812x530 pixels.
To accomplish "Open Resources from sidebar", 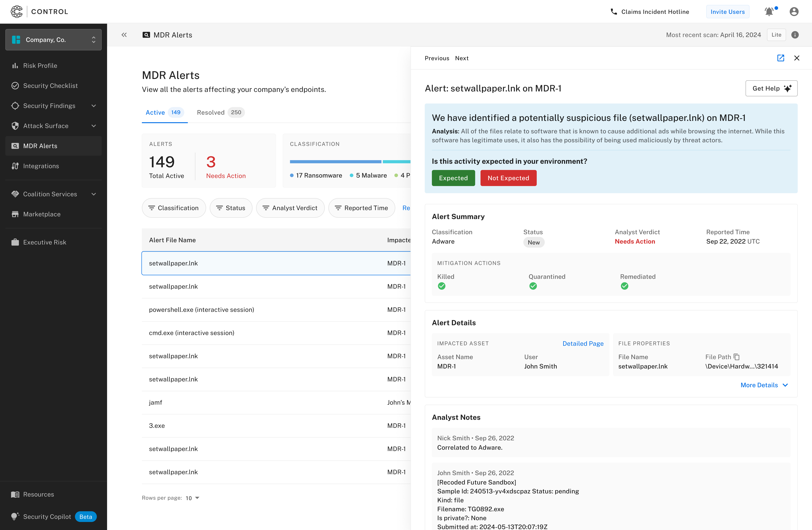I will coord(54,494).
